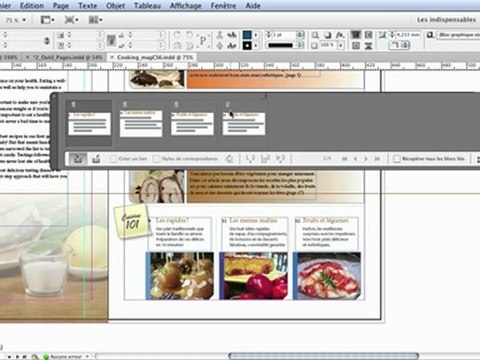The width and height of the screenshot is (480, 360).
Task: Go to first item in conveyor
Action: [345, 159]
